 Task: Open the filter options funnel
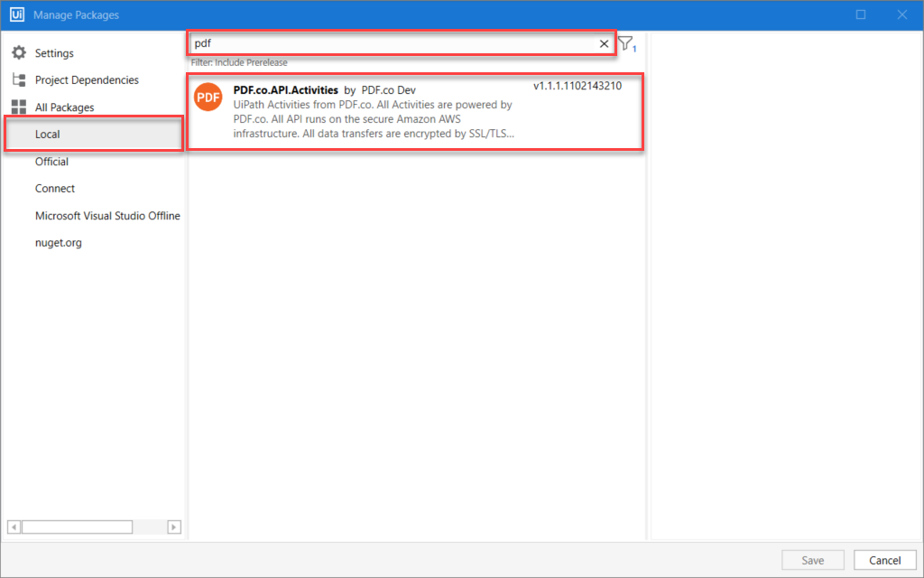[627, 43]
